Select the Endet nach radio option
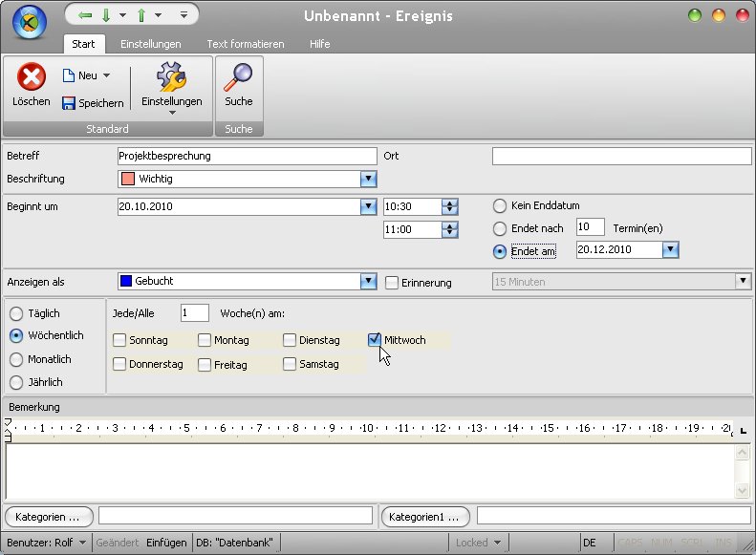The width and height of the screenshot is (756, 555). coord(500,229)
